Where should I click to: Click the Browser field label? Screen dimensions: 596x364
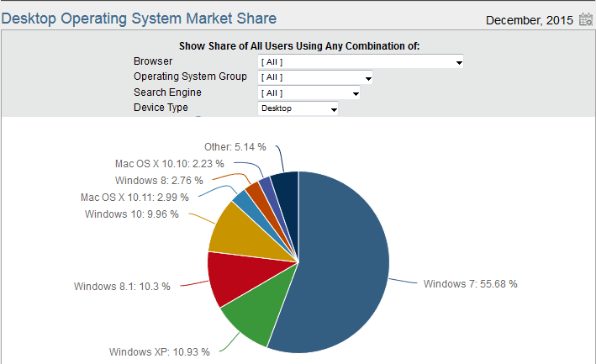point(153,61)
